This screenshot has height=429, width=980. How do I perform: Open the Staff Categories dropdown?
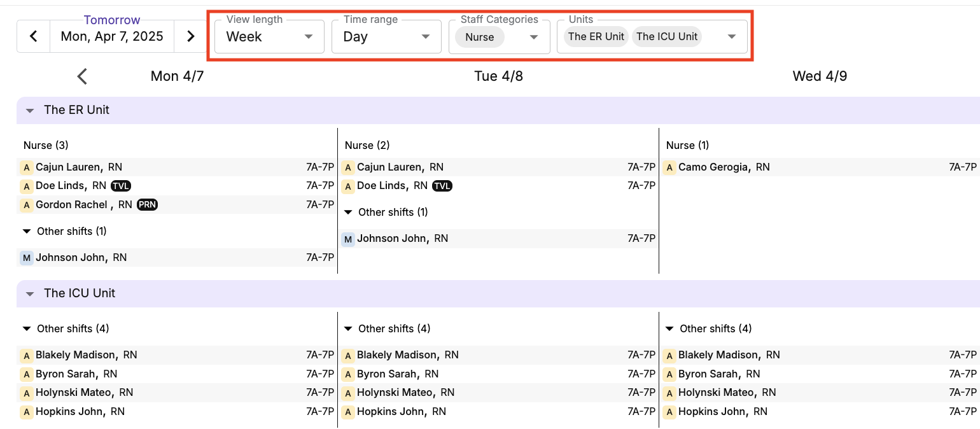coord(534,37)
